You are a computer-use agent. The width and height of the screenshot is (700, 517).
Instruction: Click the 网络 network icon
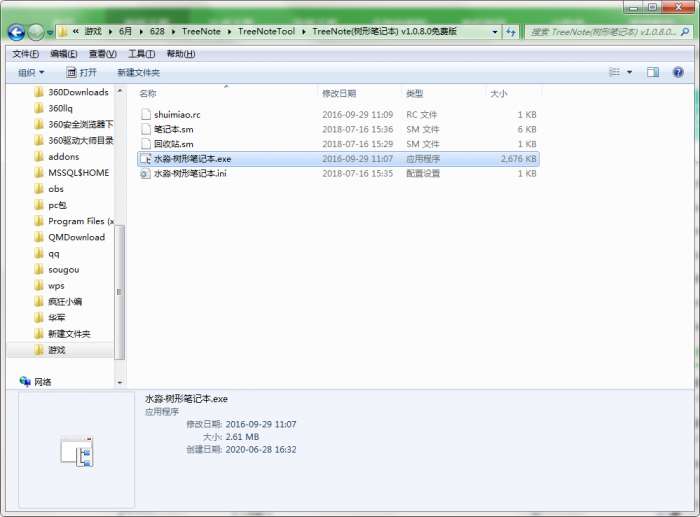pyautogui.click(x=25, y=381)
